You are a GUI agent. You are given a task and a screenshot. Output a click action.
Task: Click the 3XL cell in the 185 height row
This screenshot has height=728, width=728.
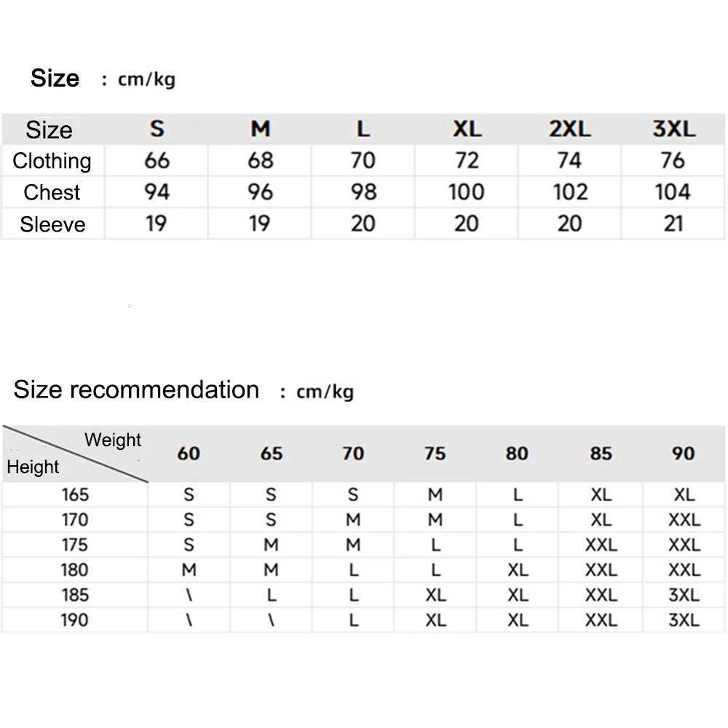pyautogui.click(x=684, y=596)
